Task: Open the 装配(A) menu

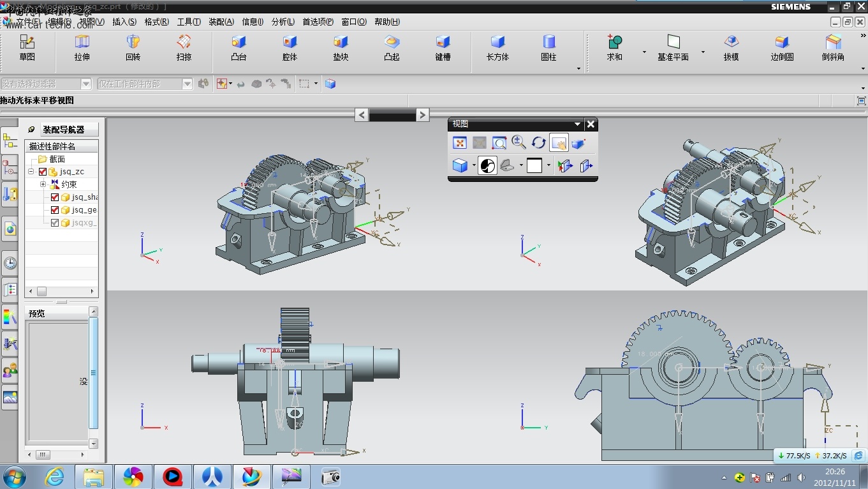Action: coord(221,22)
